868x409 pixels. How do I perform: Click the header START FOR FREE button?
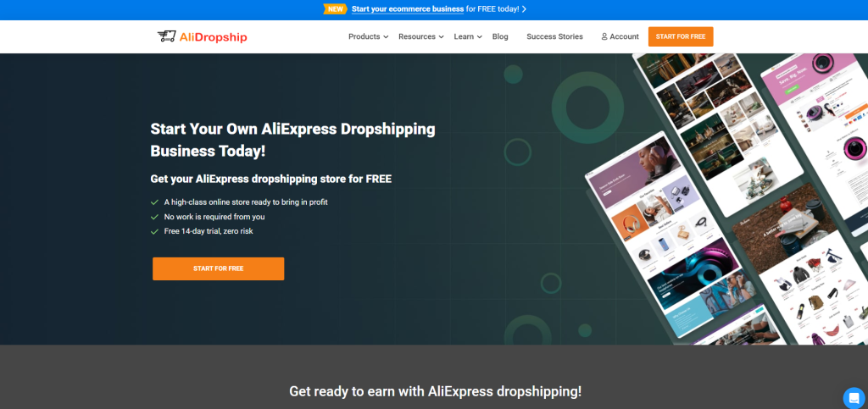681,36
